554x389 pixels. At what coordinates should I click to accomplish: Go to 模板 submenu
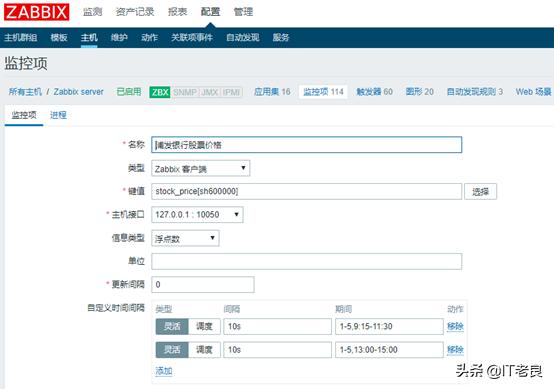click(x=59, y=37)
